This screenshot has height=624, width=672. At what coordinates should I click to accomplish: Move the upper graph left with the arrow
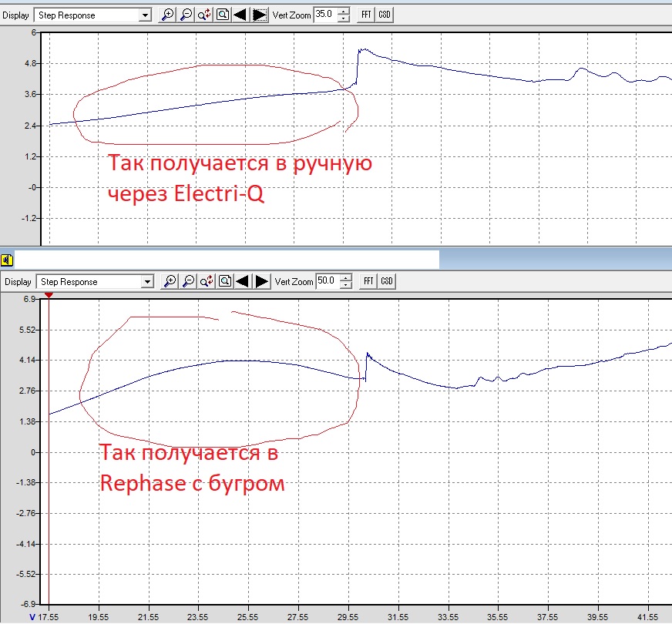(x=240, y=15)
